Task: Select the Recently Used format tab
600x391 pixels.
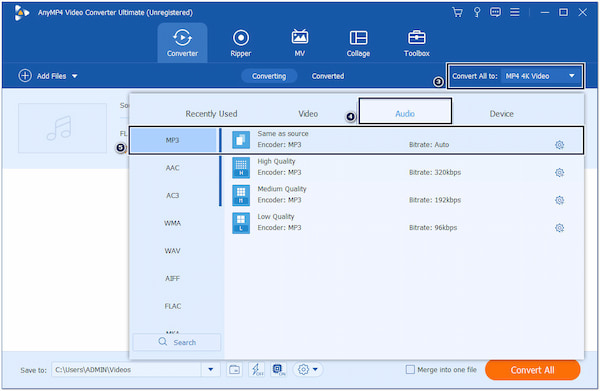Action: click(x=211, y=114)
